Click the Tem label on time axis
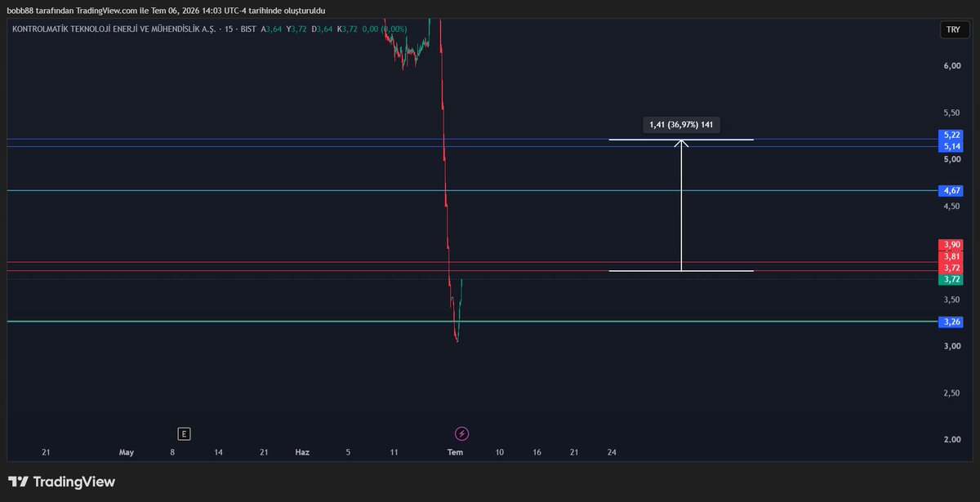Image resolution: width=980 pixels, height=502 pixels. tap(455, 451)
